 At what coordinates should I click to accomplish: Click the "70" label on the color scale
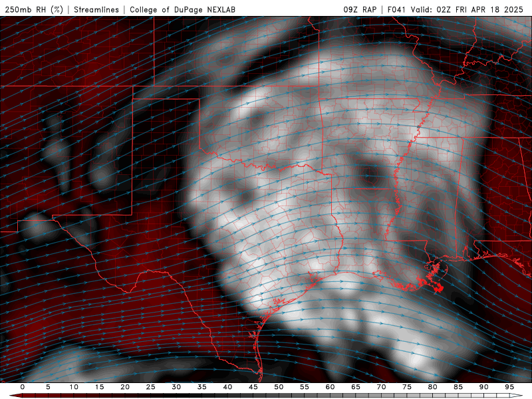click(x=381, y=387)
